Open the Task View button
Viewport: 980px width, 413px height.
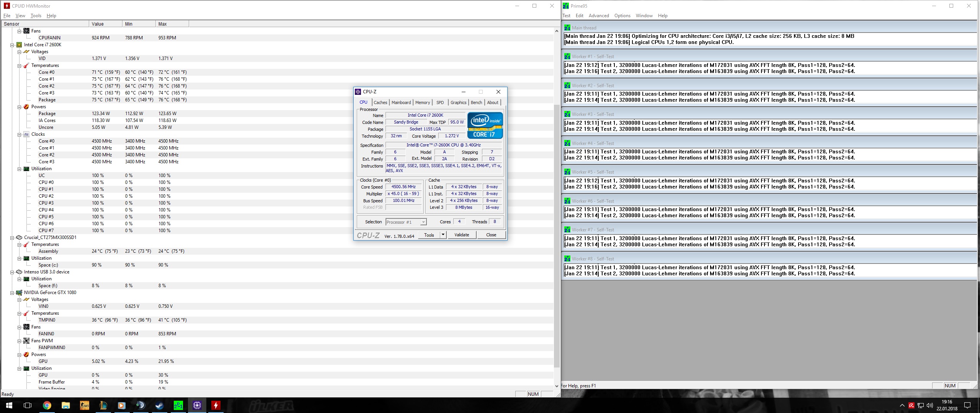tap(28, 405)
